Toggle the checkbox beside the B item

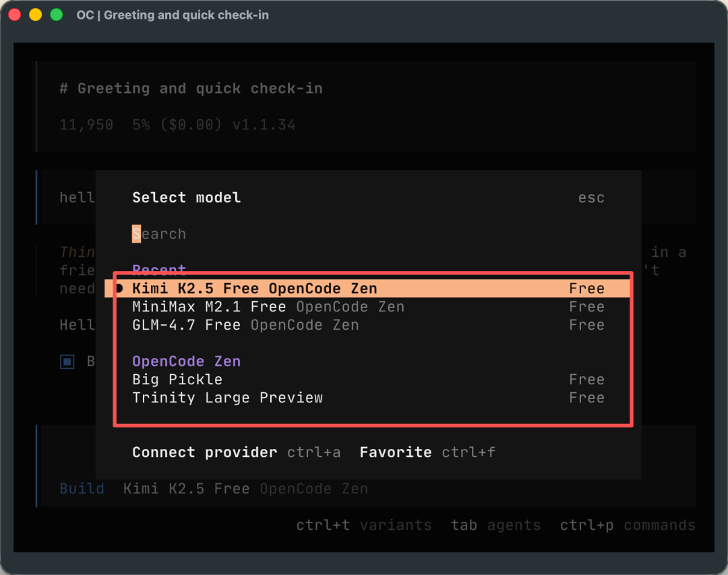tap(67, 361)
